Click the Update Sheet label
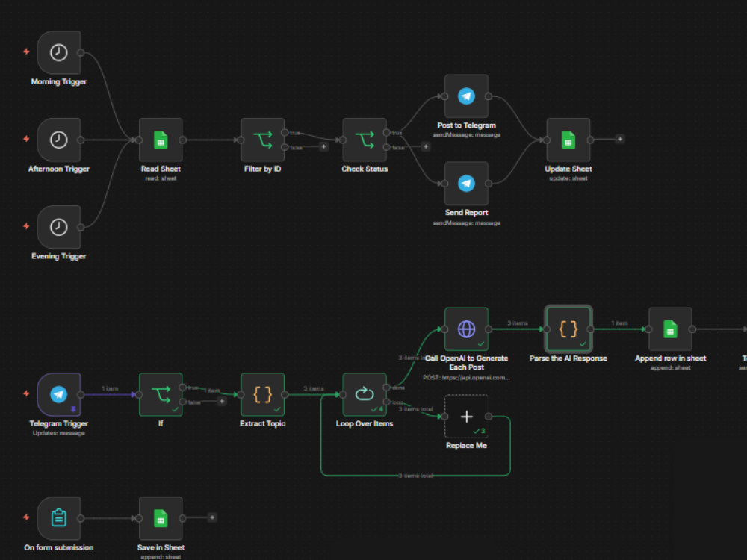 568,169
